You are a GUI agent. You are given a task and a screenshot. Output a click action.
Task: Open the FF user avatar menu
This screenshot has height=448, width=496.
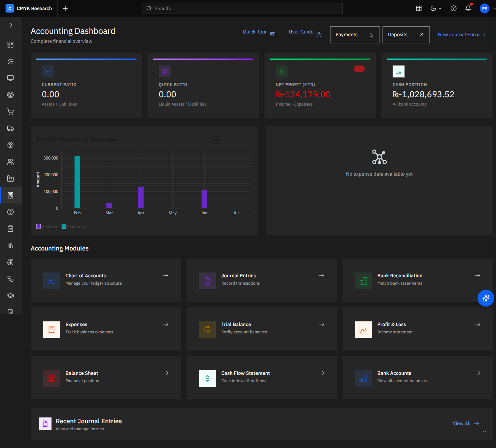point(485,8)
